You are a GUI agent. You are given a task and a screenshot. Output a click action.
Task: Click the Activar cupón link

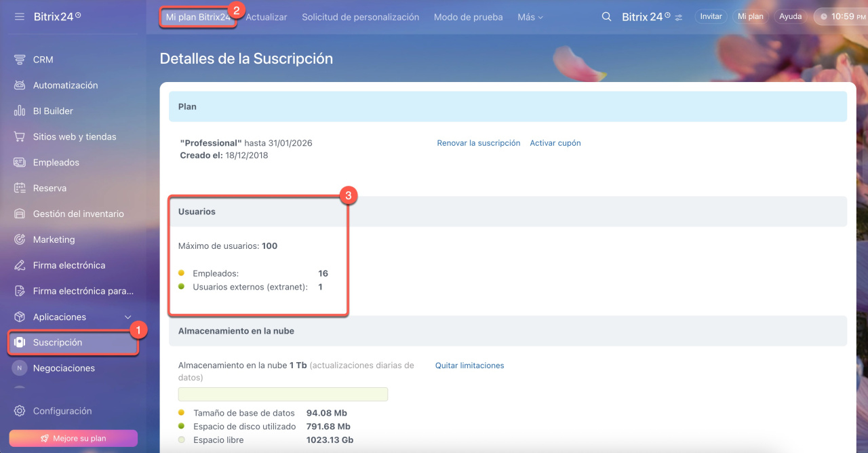(555, 143)
